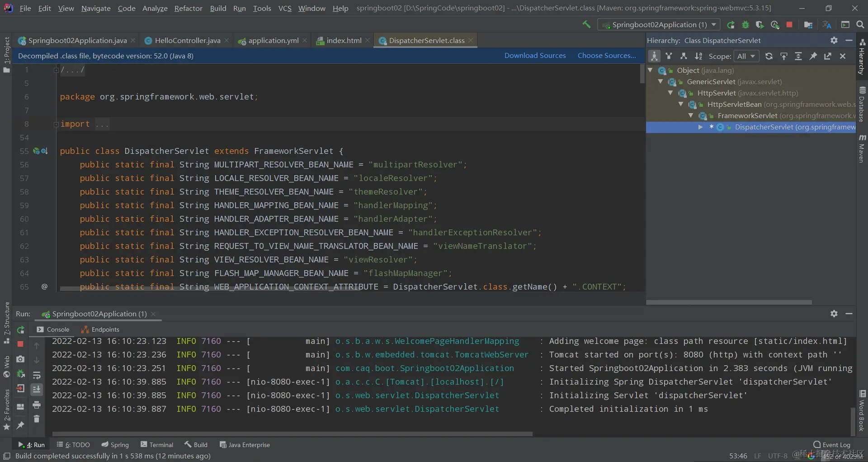868x462 pixels.
Task: Toggle Autoscroll to Source in Hierarchy
Action: click(784, 56)
